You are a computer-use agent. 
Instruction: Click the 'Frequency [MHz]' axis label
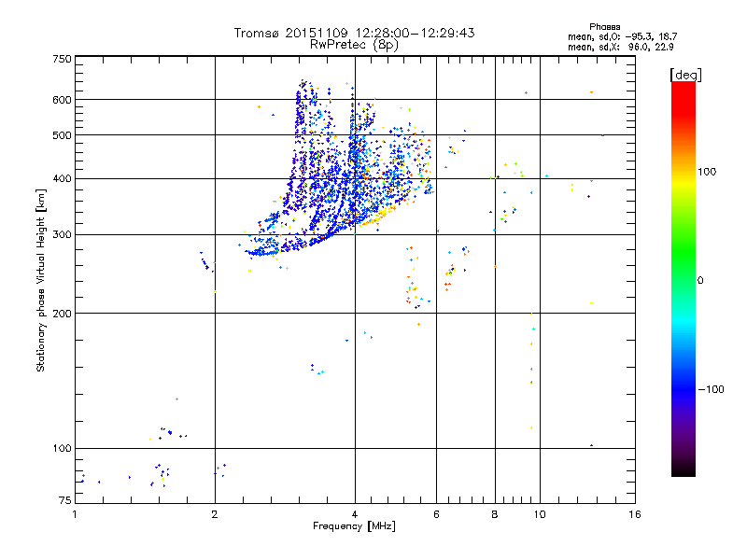(354, 526)
